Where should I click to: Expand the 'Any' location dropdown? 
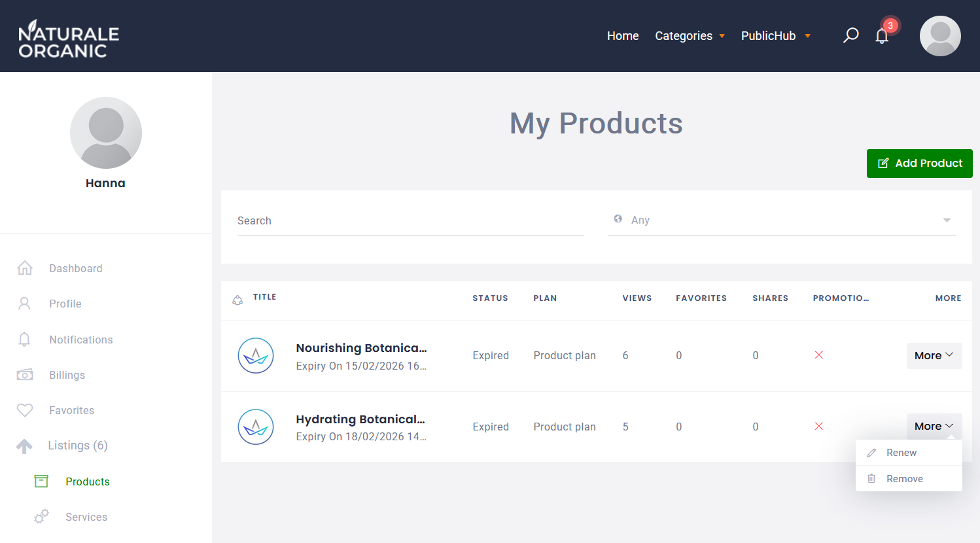coord(946,220)
